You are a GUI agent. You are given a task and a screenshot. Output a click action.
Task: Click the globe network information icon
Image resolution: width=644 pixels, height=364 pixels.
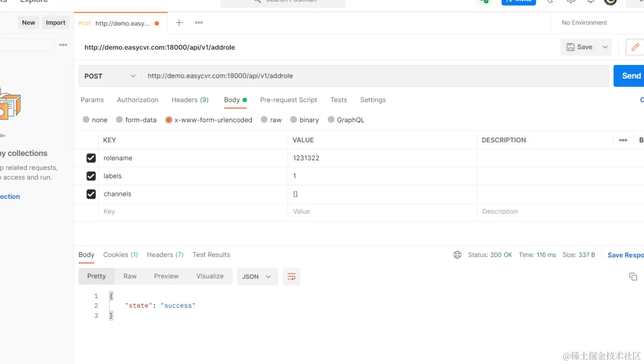click(457, 255)
